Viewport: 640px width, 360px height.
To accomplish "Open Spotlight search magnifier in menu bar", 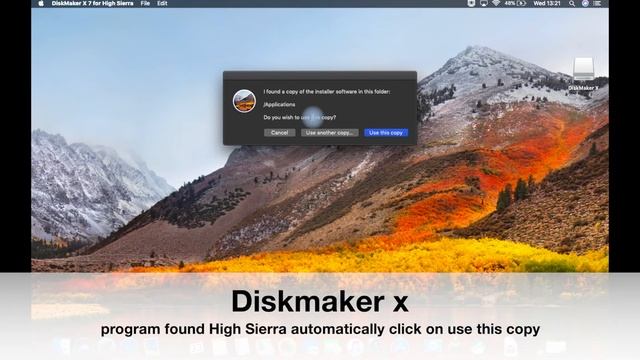I will click(572, 3).
